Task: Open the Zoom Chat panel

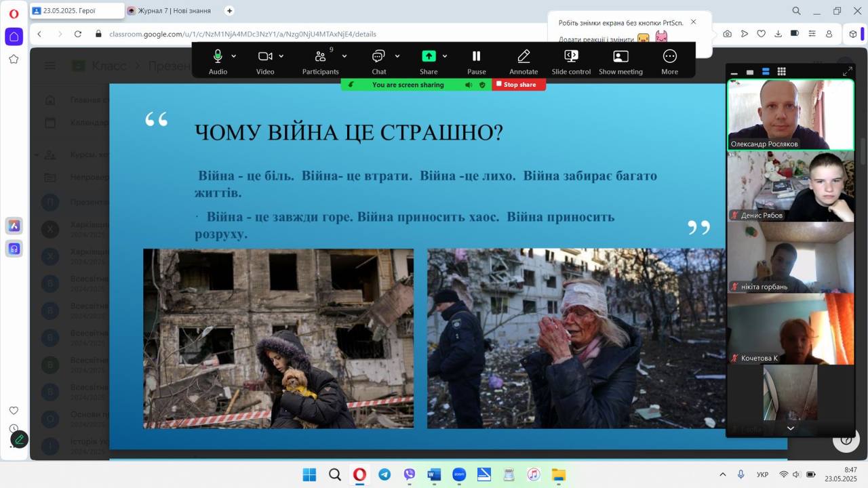Action: [378, 62]
